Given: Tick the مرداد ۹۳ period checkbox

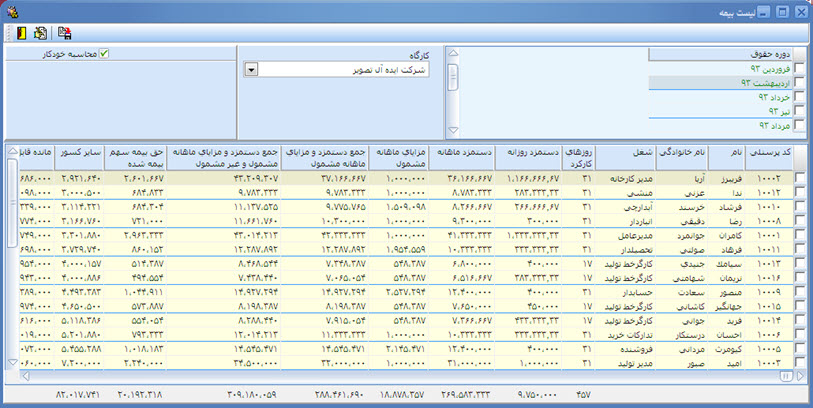Looking at the screenshot, I should pos(798,126).
